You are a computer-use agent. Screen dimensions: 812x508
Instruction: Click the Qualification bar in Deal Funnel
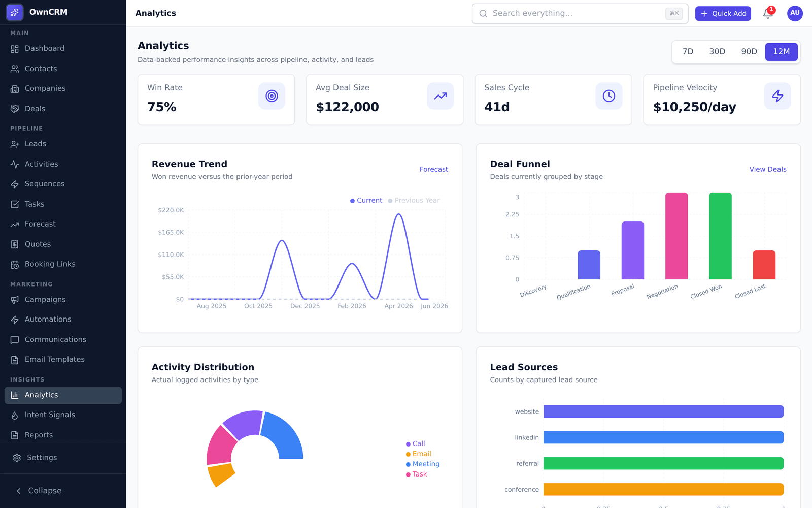pyautogui.click(x=589, y=265)
